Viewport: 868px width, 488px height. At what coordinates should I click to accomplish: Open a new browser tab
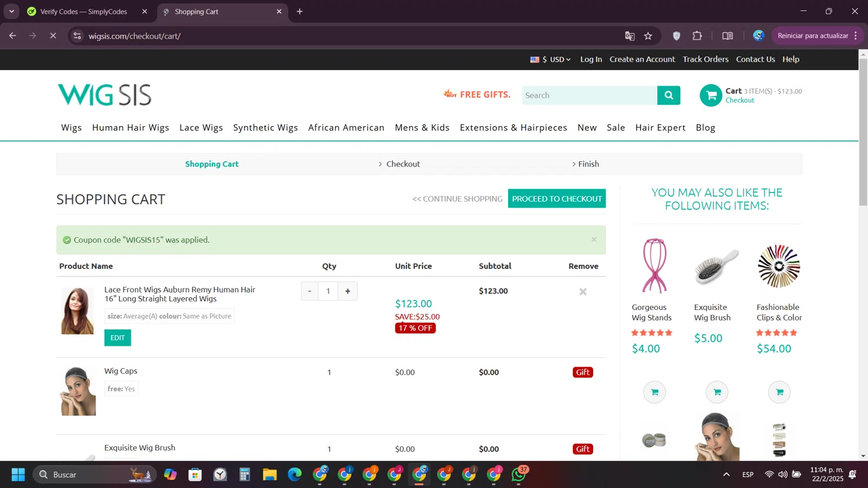coord(300,12)
